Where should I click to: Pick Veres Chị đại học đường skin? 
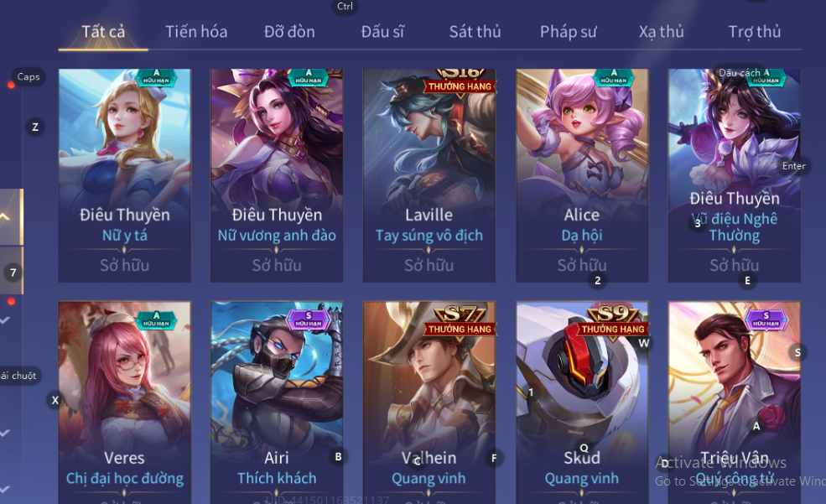[x=125, y=403]
